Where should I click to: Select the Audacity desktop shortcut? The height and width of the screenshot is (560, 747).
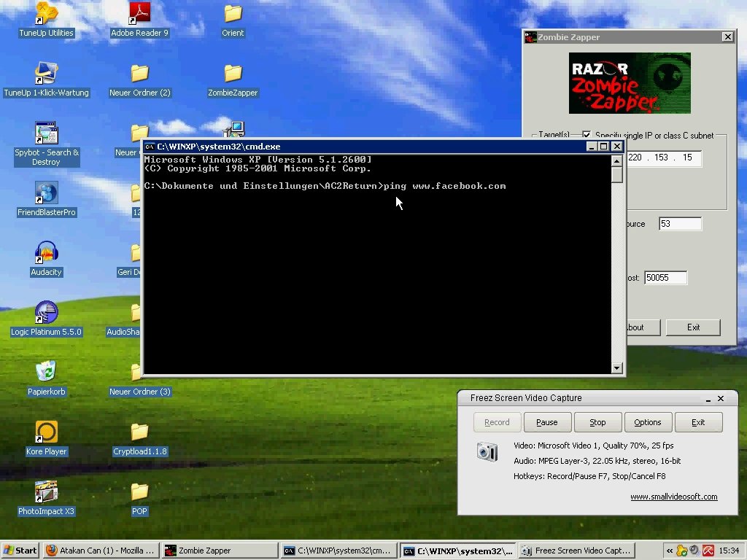pyautogui.click(x=46, y=259)
